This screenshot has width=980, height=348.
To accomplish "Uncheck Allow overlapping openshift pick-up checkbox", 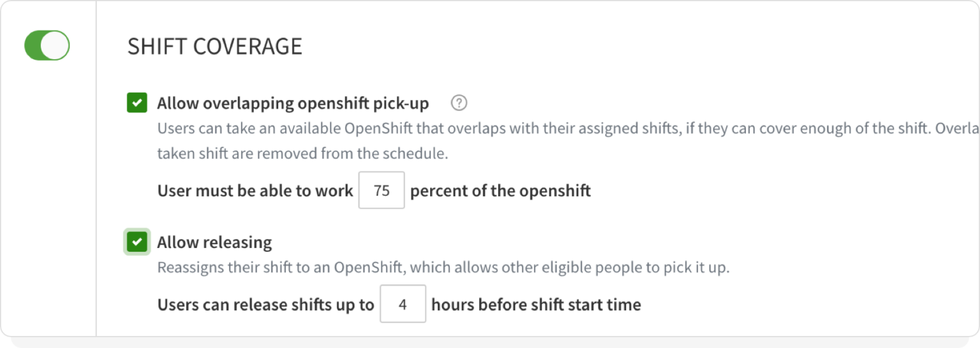I will pyautogui.click(x=137, y=103).
